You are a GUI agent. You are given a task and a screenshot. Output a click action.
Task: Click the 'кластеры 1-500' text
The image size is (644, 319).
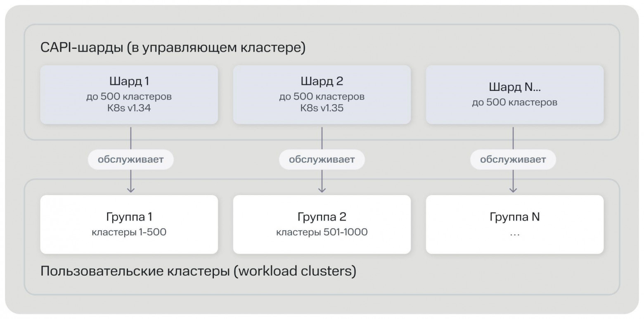129,232
